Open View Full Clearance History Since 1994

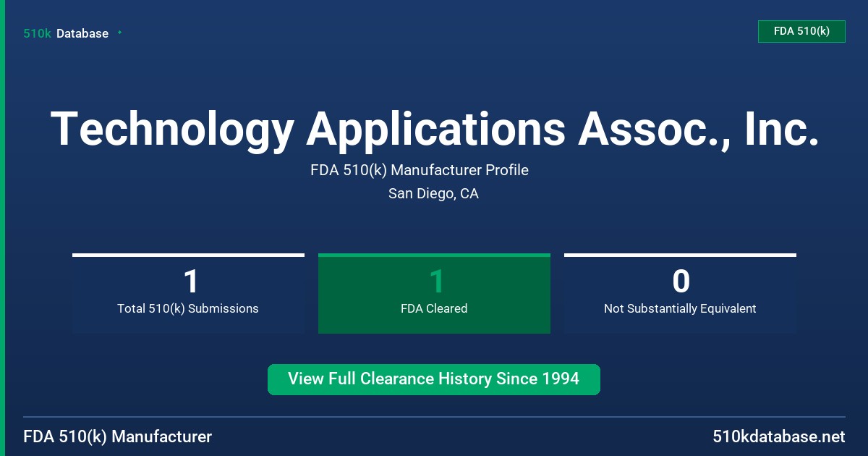point(434,379)
